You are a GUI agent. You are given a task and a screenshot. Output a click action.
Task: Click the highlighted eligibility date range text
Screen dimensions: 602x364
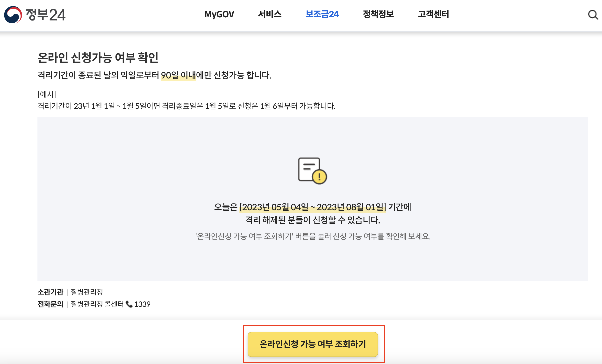click(x=313, y=208)
